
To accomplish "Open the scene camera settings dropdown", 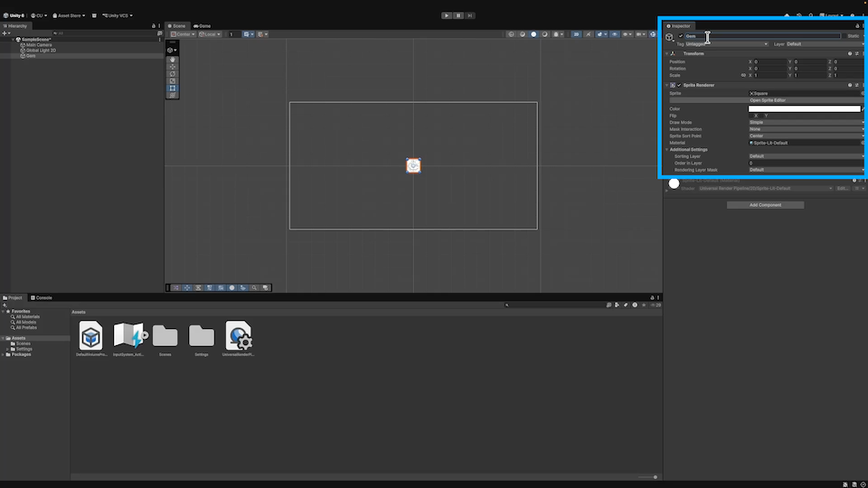I will point(640,34).
